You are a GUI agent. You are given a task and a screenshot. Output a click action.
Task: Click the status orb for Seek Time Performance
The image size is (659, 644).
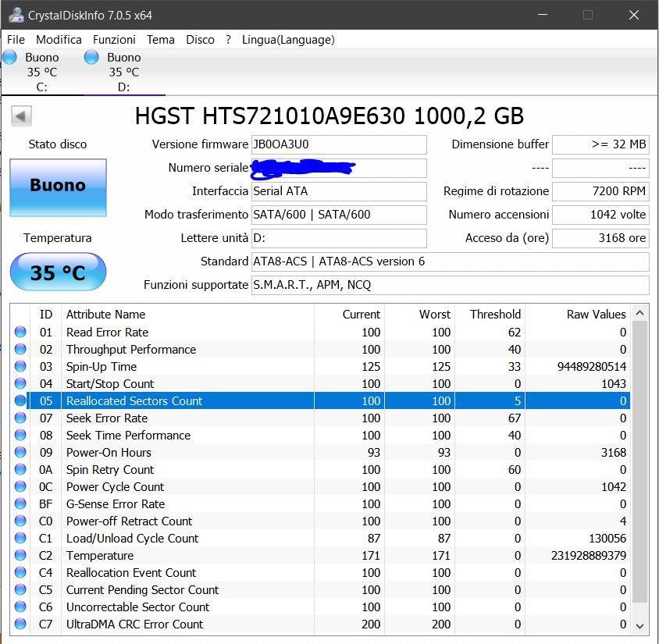(x=20, y=435)
